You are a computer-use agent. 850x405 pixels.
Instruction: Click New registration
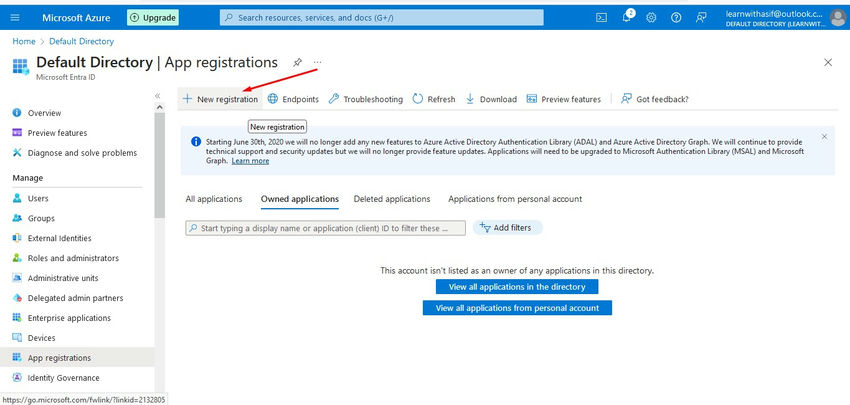point(220,99)
